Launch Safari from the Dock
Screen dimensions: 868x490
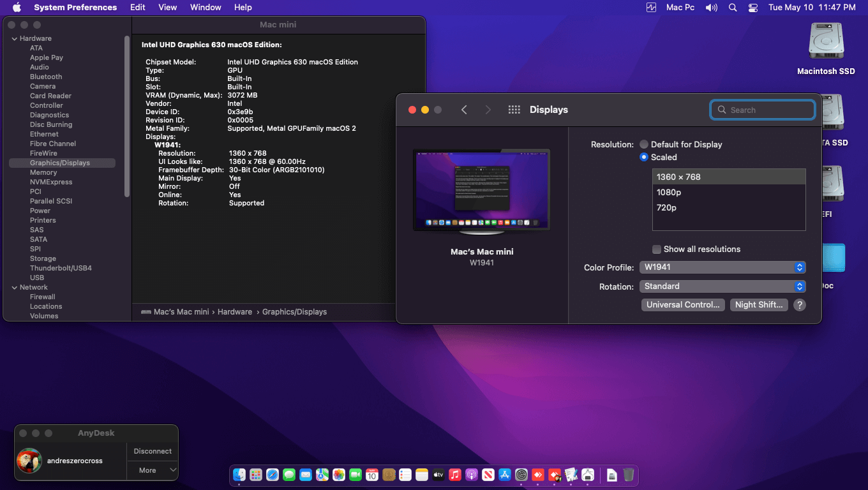tap(273, 475)
